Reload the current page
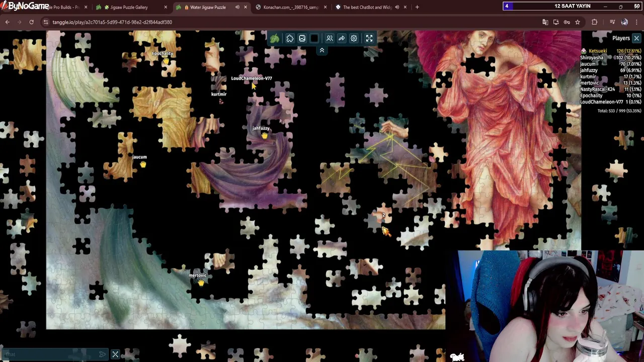Screen dimensions: 644x362 coord(31,22)
